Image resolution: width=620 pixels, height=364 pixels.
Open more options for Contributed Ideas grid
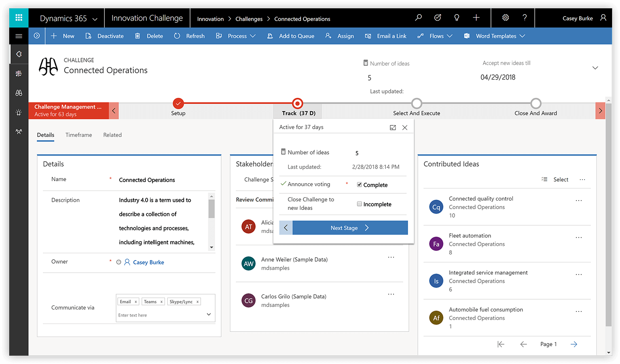coord(582,180)
